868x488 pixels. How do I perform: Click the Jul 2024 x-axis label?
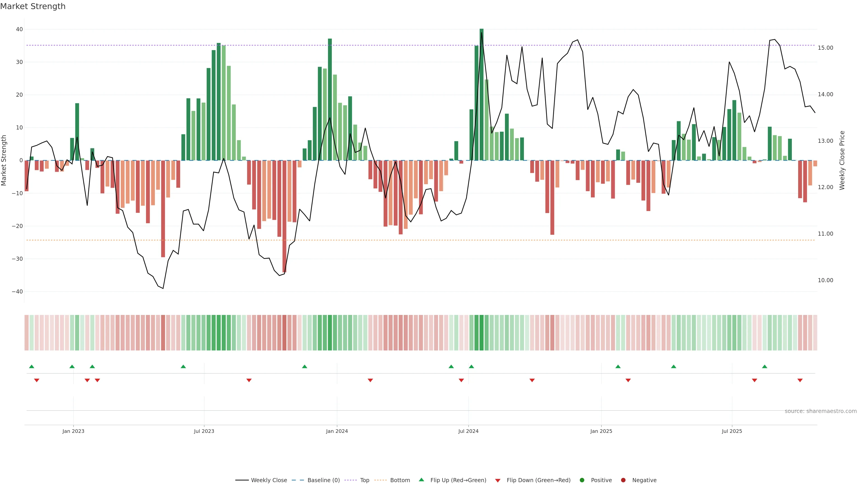(468, 431)
